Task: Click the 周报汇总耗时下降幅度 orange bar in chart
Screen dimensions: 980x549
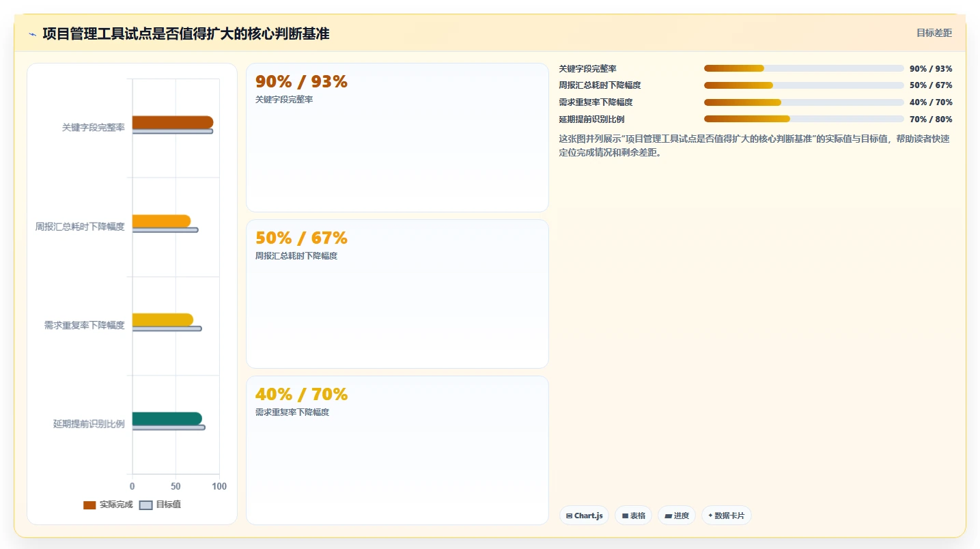Action: [x=161, y=221]
